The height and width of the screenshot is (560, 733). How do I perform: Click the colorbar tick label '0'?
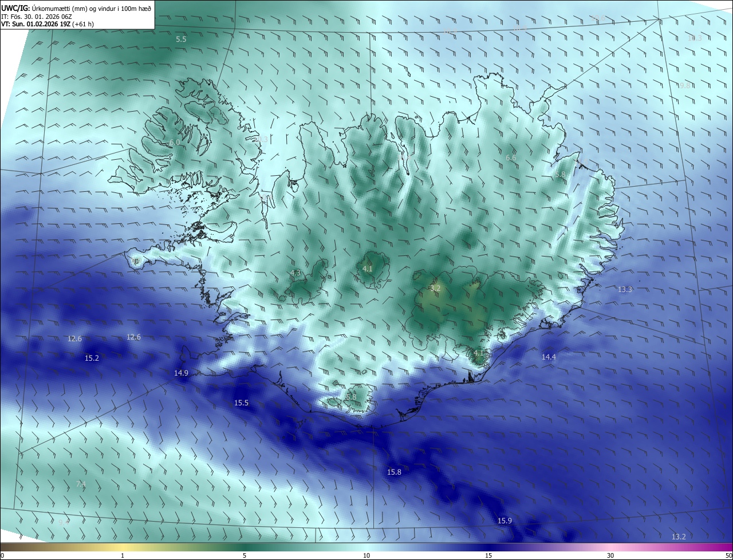pyautogui.click(x=2, y=555)
